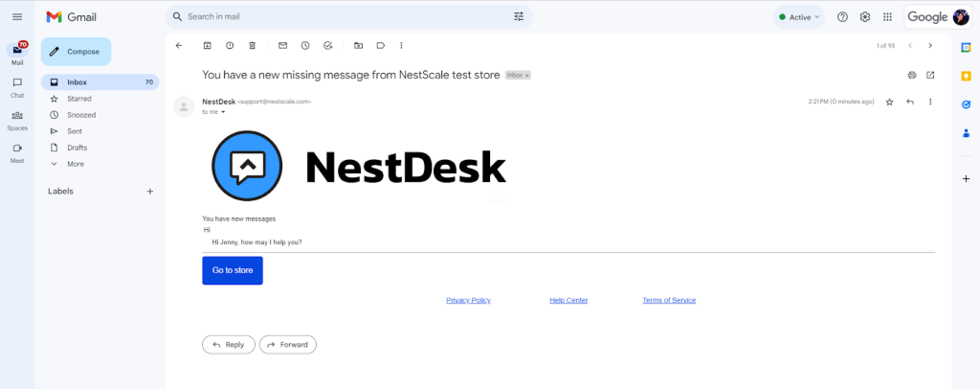Open email in a new window
Screen dimensions: 980x389
(x=930, y=75)
